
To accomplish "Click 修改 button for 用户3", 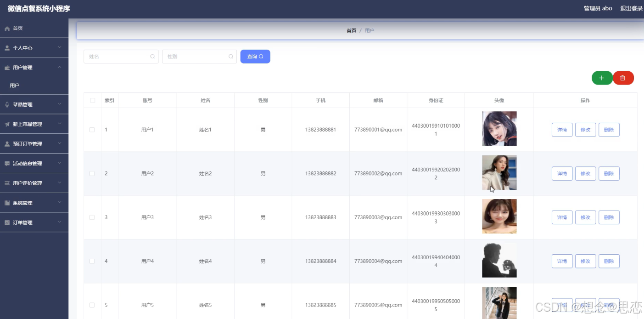I will [x=585, y=217].
